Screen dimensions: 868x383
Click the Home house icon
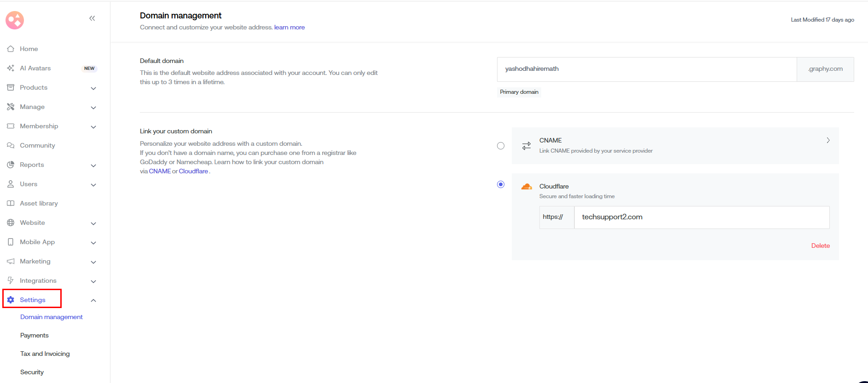pyautogui.click(x=11, y=49)
